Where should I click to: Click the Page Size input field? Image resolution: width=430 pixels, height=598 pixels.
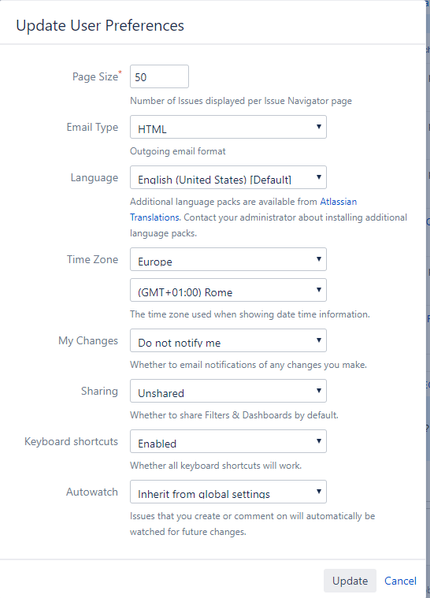pyautogui.click(x=159, y=77)
